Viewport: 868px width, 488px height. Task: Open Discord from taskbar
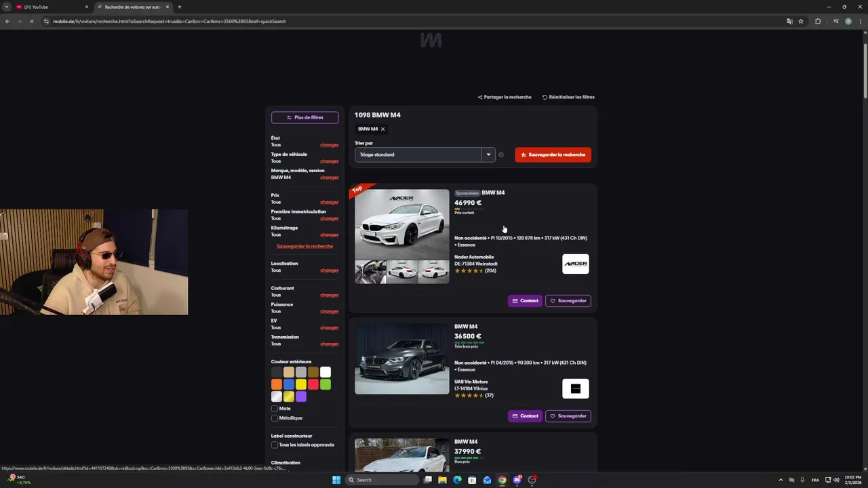(517, 480)
